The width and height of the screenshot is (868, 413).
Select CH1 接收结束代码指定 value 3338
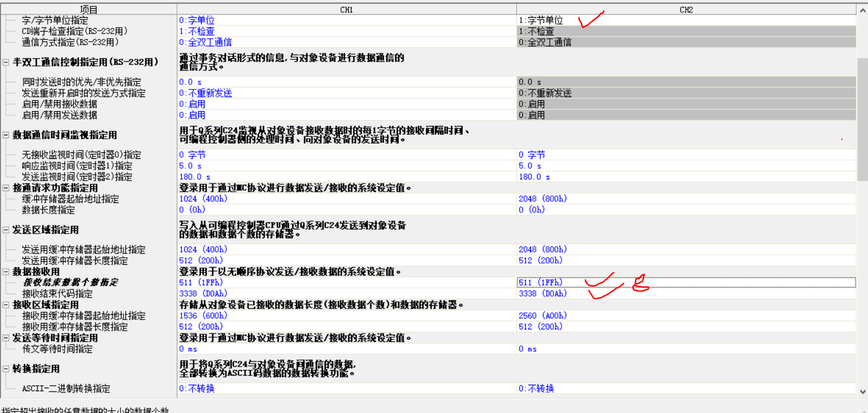click(x=346, y=294)
